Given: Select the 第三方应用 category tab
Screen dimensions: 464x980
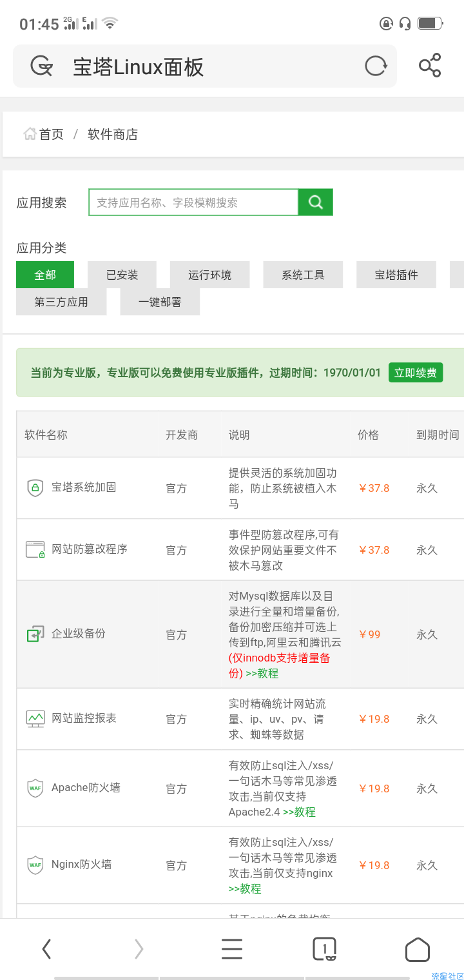Looking at the screenshot, I should [61, 302].
